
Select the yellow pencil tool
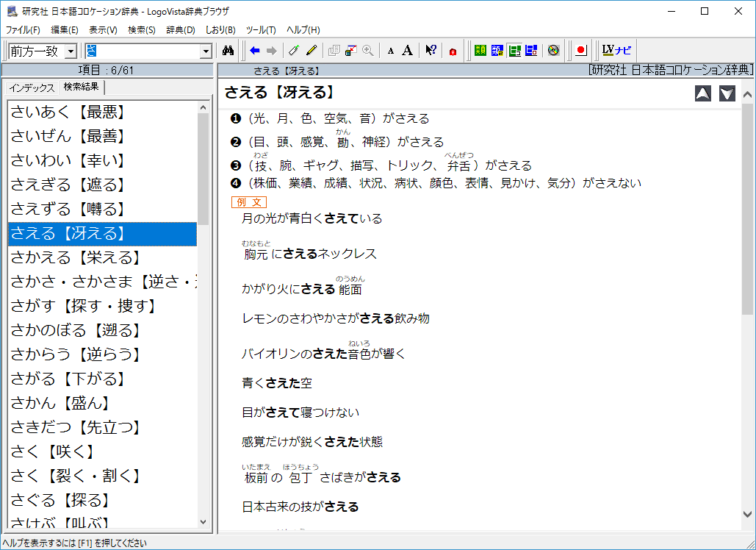tap(312, 50)
